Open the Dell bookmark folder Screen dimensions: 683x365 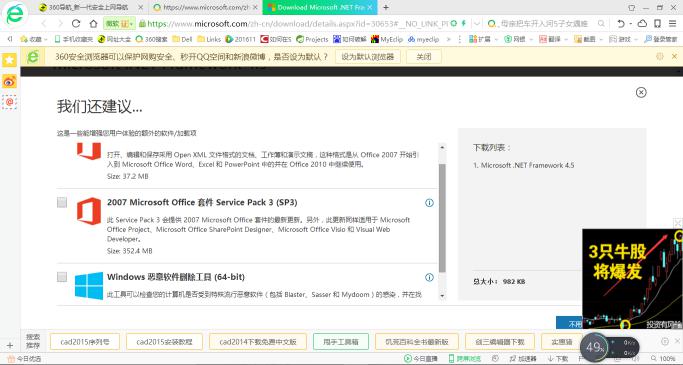click(182, 39)
